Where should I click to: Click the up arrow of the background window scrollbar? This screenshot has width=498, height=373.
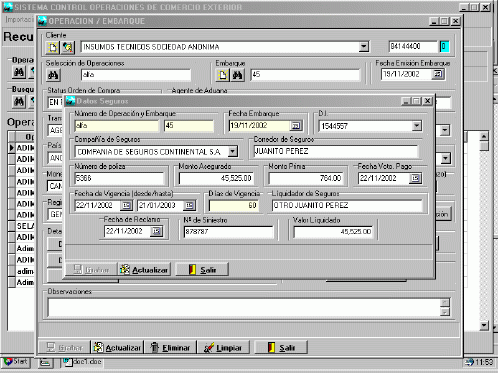tap(484, 136)
